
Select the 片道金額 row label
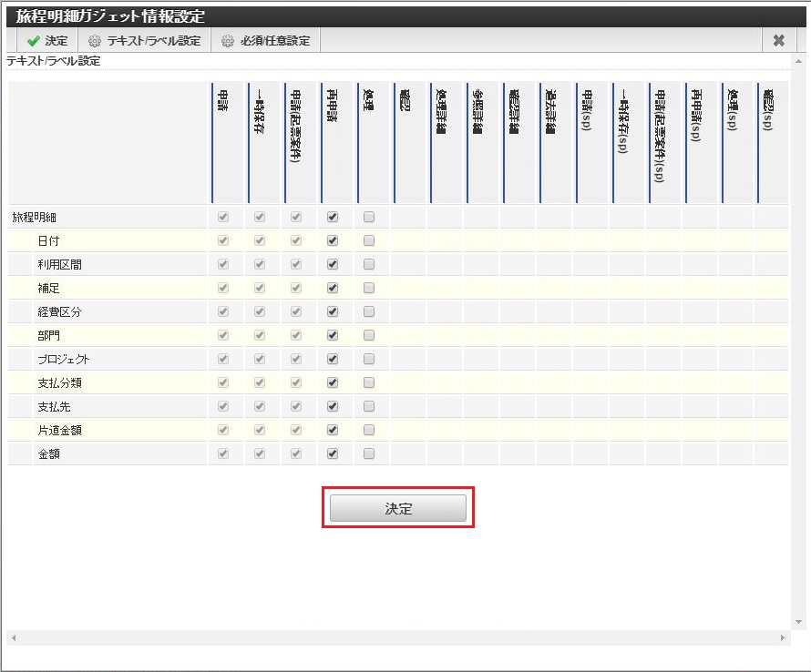(59, 431)
